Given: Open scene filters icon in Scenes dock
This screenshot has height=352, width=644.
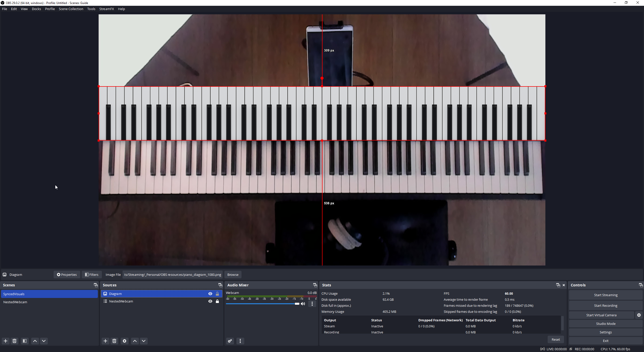Looking at the screenshot, I should (25, 341).
